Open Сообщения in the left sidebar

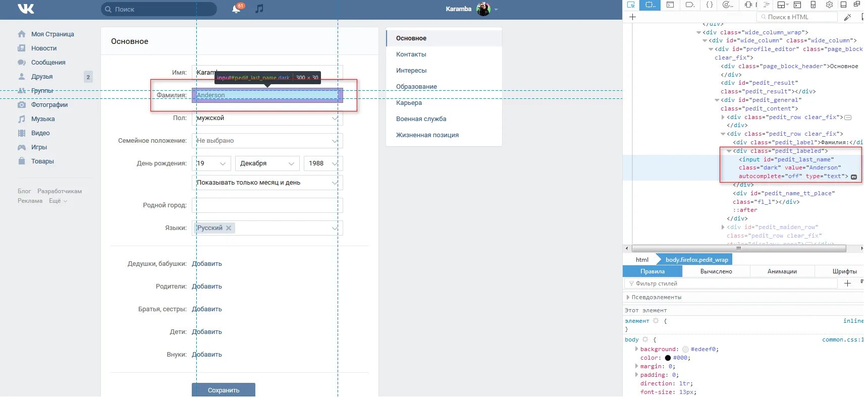point(48,63)
